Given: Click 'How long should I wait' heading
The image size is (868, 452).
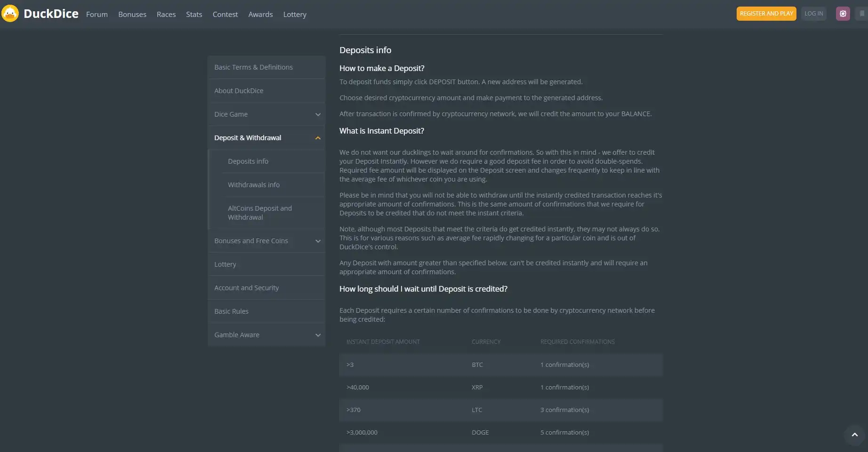Looking at the screenshot, I should (423, 289).
